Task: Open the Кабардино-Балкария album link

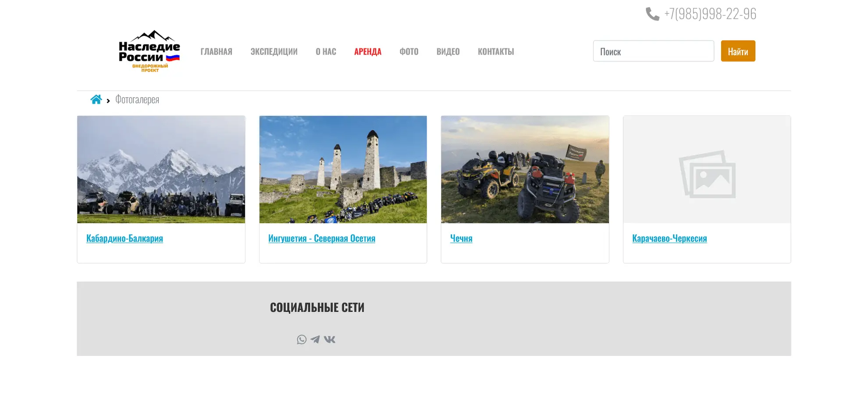Action: (x=125, y=238)
